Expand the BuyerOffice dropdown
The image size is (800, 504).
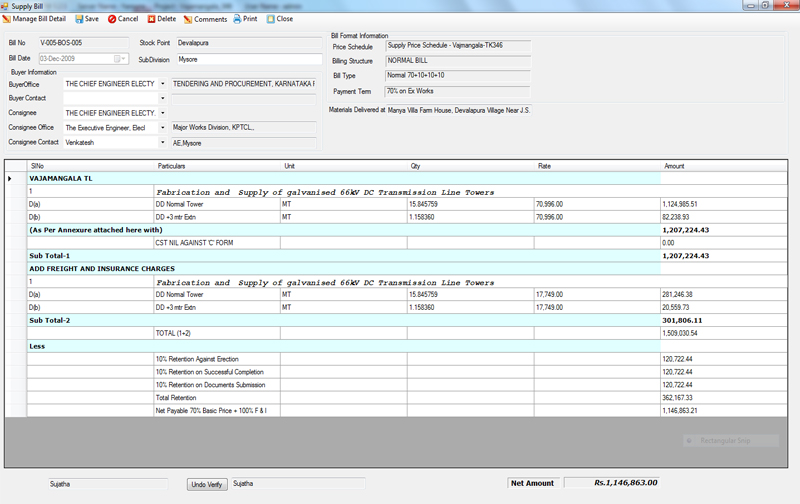tap(162, 83)
